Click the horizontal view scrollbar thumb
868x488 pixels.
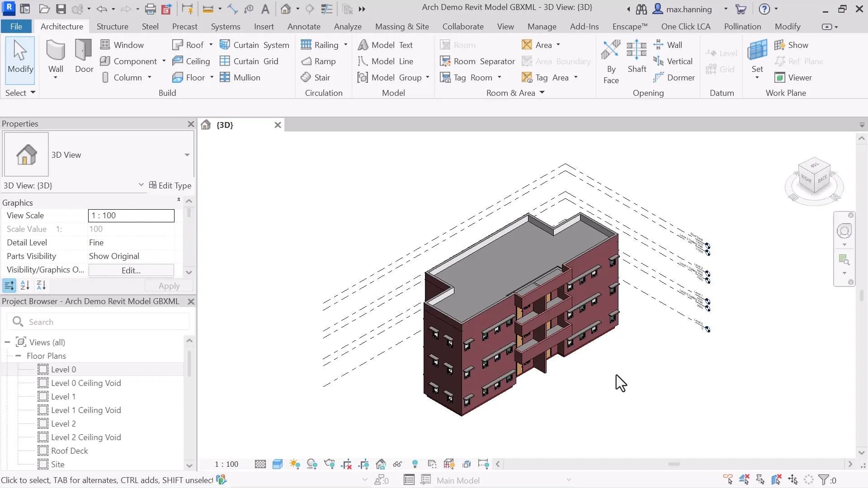click(674, 464)
